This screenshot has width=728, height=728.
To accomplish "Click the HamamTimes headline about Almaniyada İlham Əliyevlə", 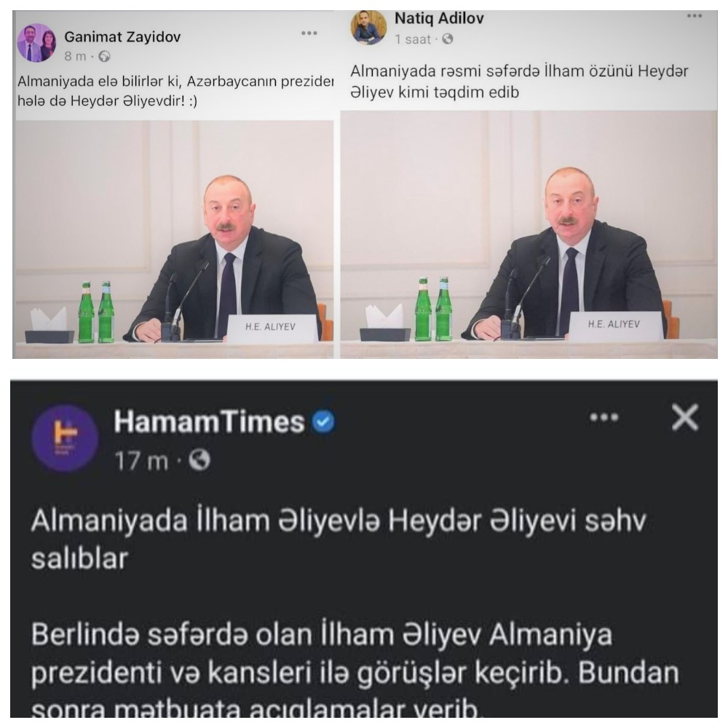I will pos(339,539).
